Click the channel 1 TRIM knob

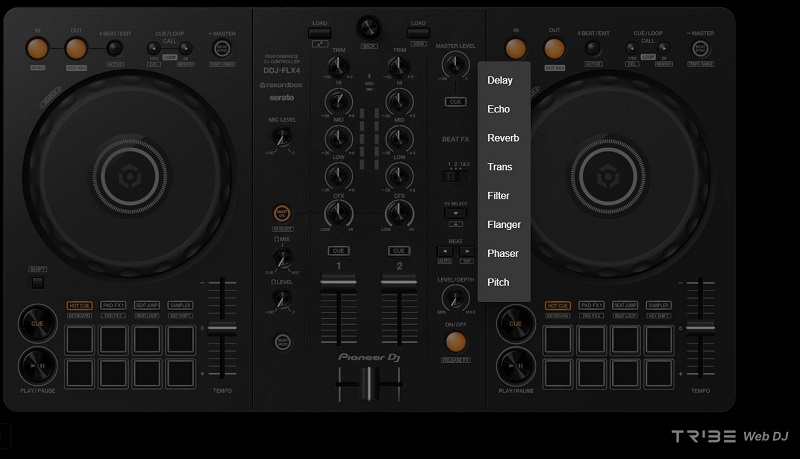(338, 68)
